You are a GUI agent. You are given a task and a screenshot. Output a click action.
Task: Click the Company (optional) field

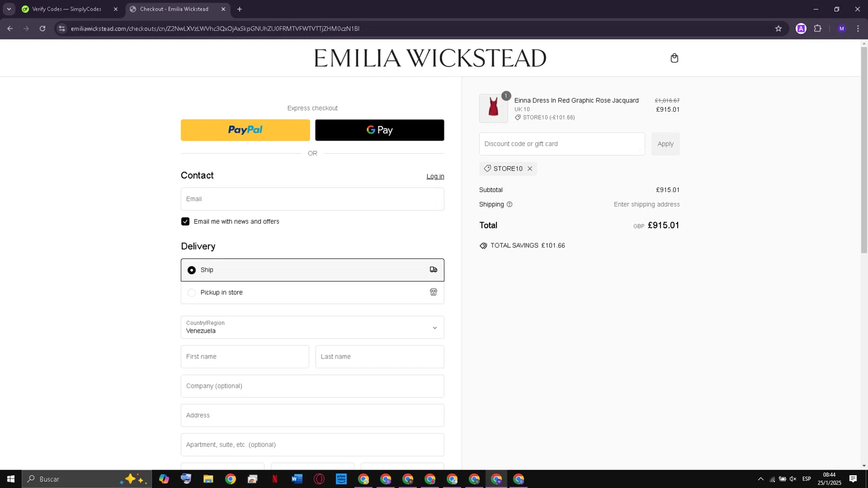[x=312, y=386]
